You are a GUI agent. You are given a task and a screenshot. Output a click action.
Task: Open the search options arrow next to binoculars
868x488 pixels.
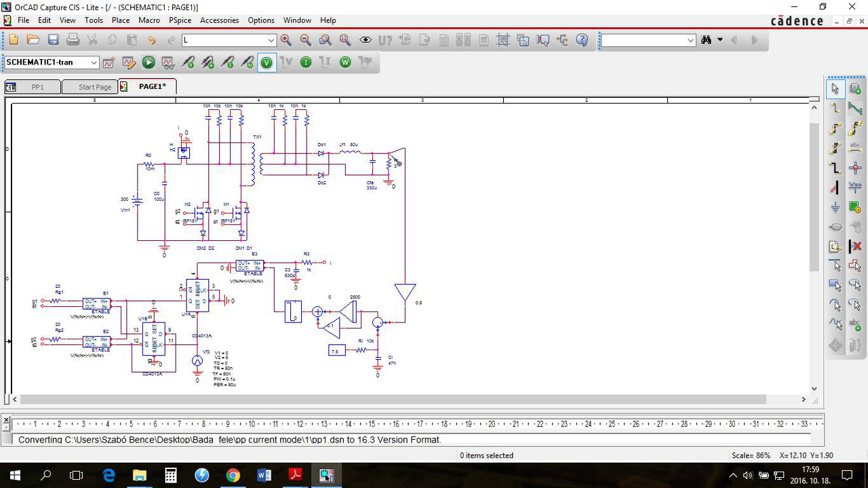click(719, 40)
